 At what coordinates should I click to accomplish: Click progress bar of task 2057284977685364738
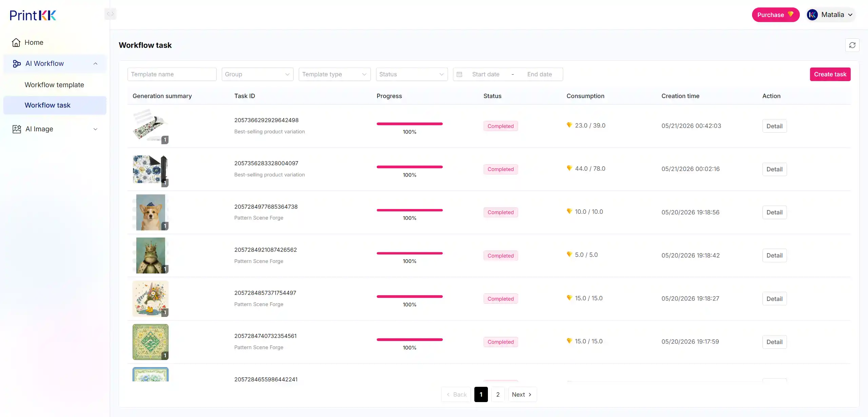click(x=410, y=210)
